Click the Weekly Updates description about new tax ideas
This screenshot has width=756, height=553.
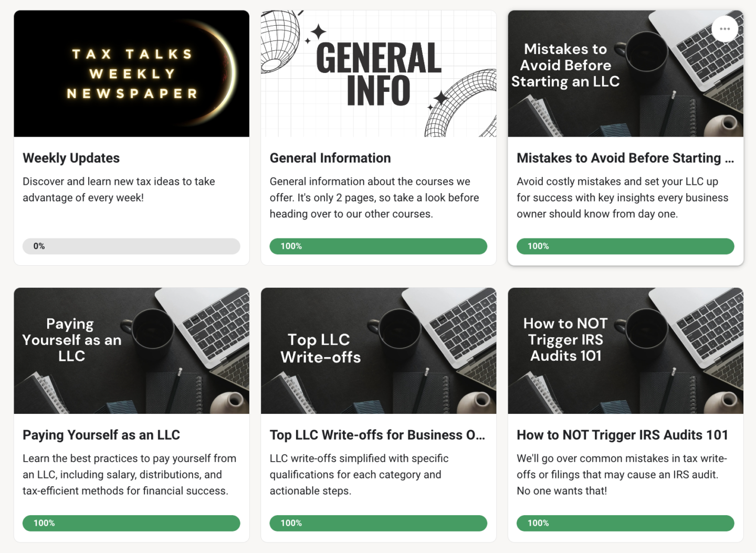[x=119, y=190]
